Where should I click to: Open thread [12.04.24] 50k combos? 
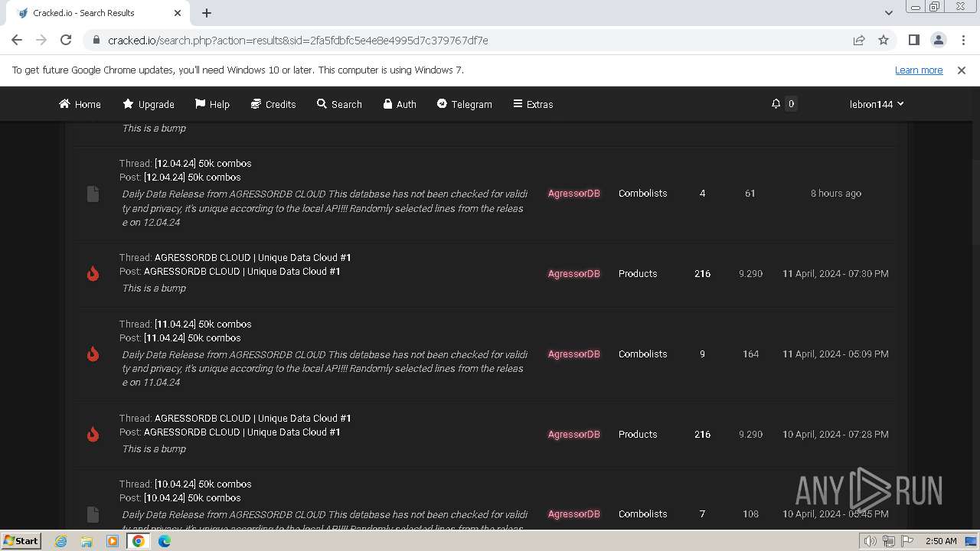pyautogui.click(x=203, y=163)
